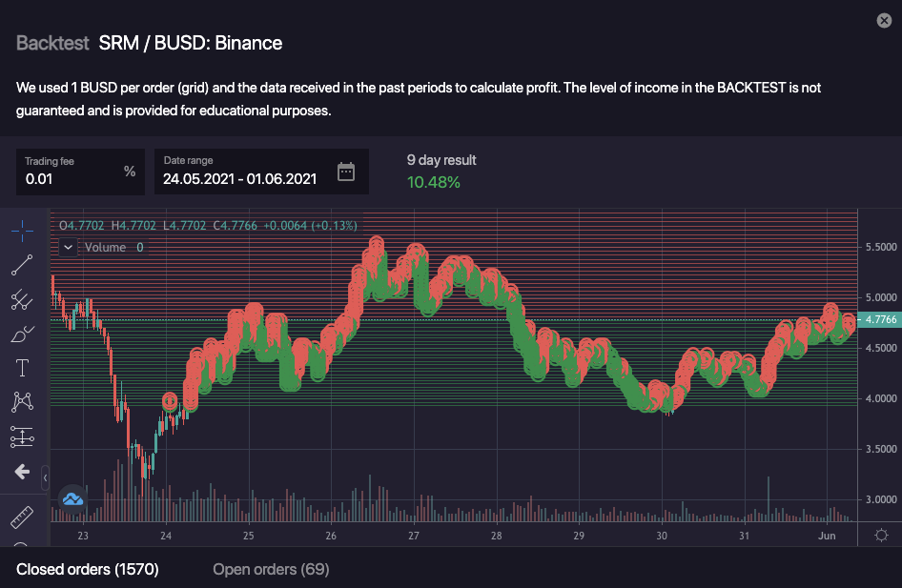Click the current price label 4.7766
The image size is (902, 588).
click(879, 320)
